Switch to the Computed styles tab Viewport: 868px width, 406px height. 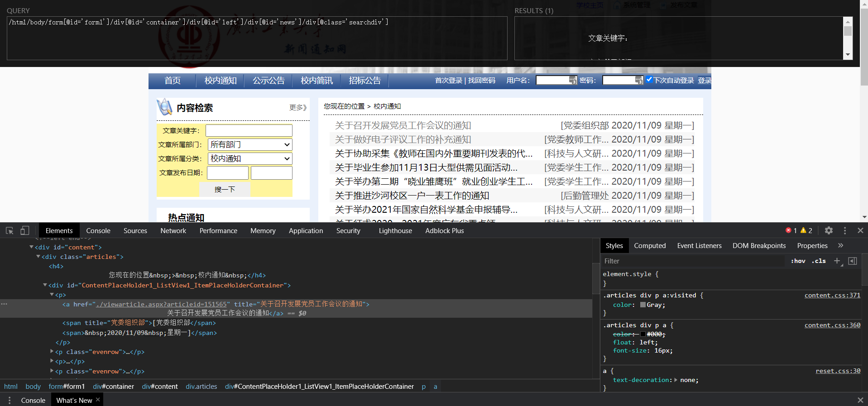click(x=650, y=245)
